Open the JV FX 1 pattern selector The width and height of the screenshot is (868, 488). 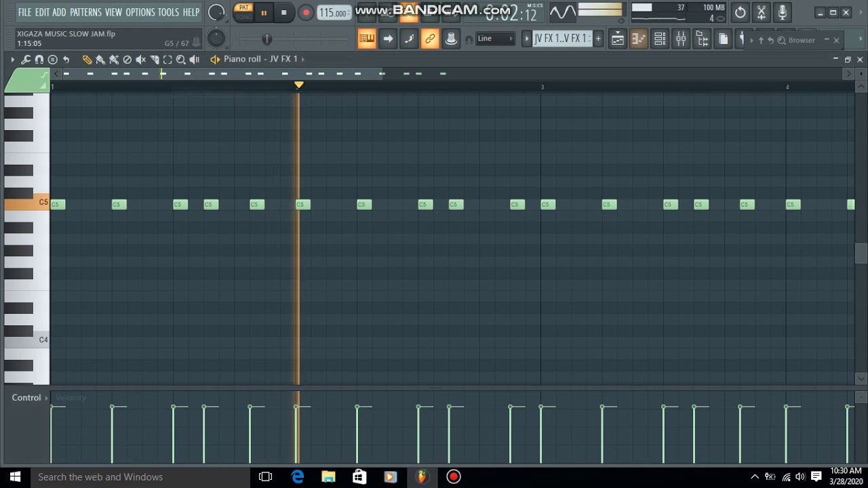[x=562, y=39]
